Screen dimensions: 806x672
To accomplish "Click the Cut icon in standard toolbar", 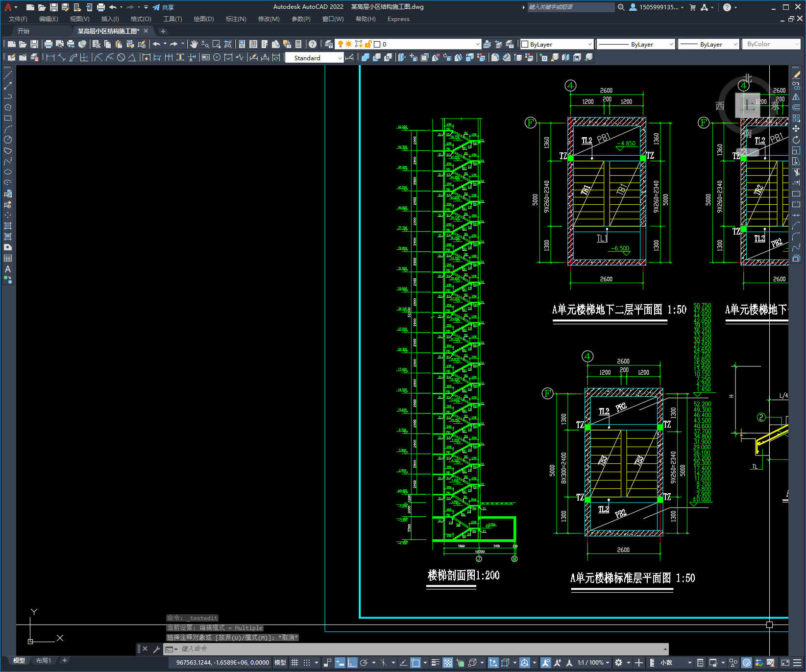I will [x=96, y=44].
